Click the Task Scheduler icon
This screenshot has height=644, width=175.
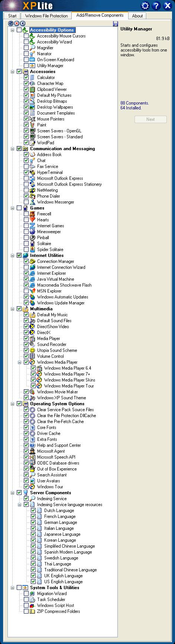point(33,600)
